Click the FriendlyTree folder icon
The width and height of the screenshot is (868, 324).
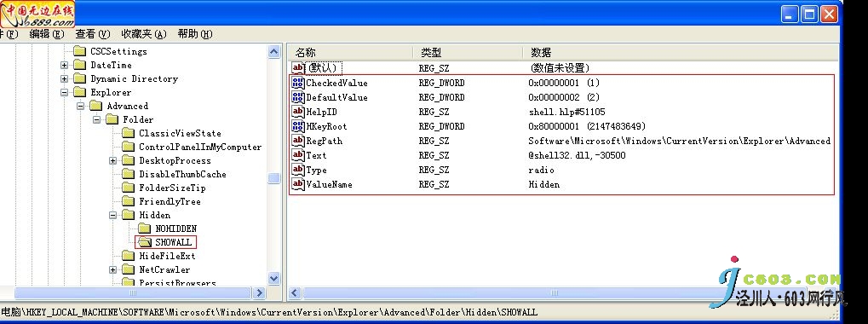pyautogui.click(x=129, y=201)
